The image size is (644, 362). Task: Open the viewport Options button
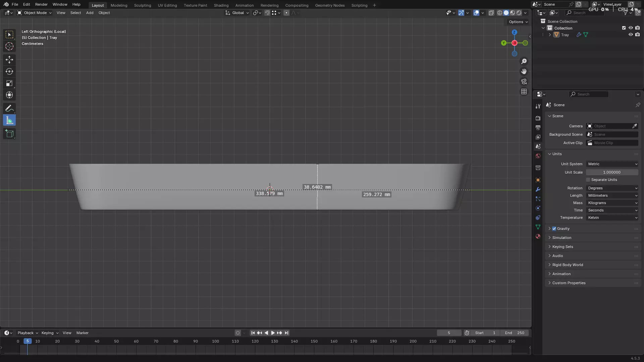pyautogui.click(x=518, y=22)
